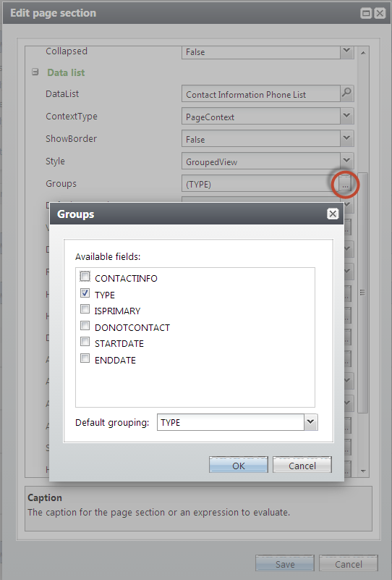
Task: Select the STARTDATE checkbox
Action: (85, 342)
